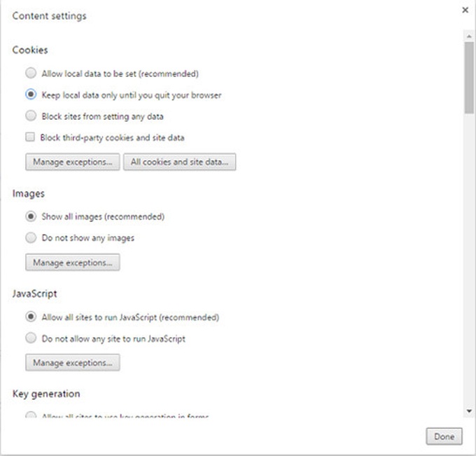This screenshot has height=456, width=476.
Task: Open Manage exceptions under Images
Action: pos(73,262)
